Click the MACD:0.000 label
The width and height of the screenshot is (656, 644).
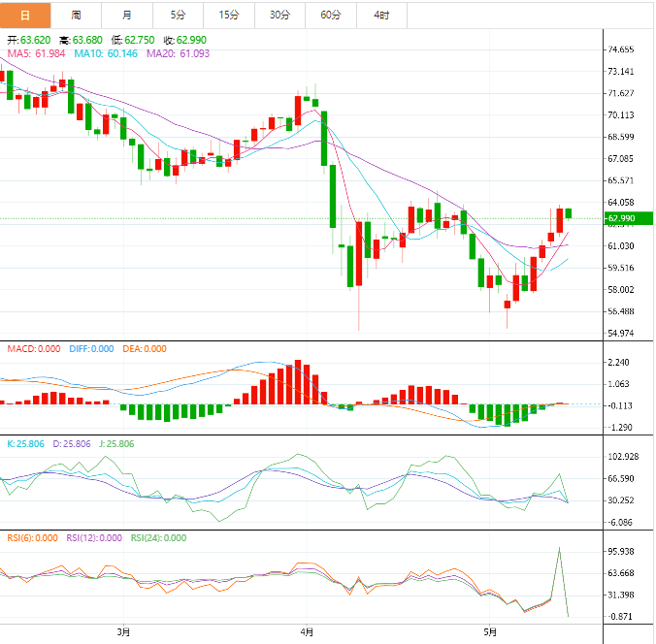coord(34,349)
